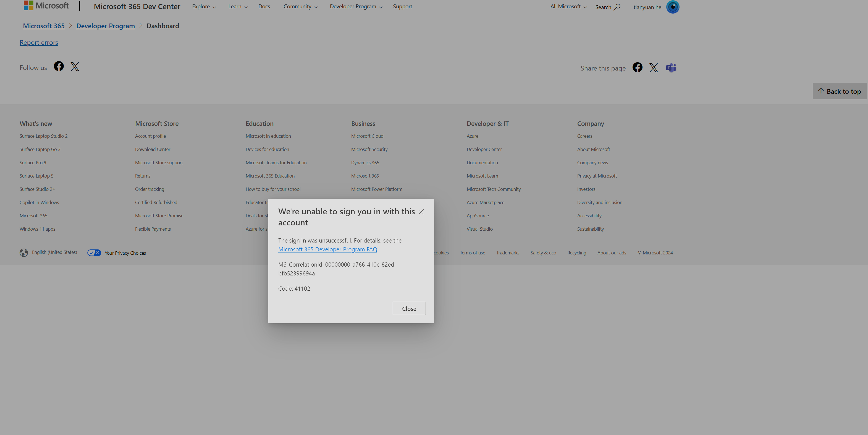Screen dimensions: 868x435
Task: Open the Microsoft 365 Developer Program FAQ link
Action: (327, 249)
